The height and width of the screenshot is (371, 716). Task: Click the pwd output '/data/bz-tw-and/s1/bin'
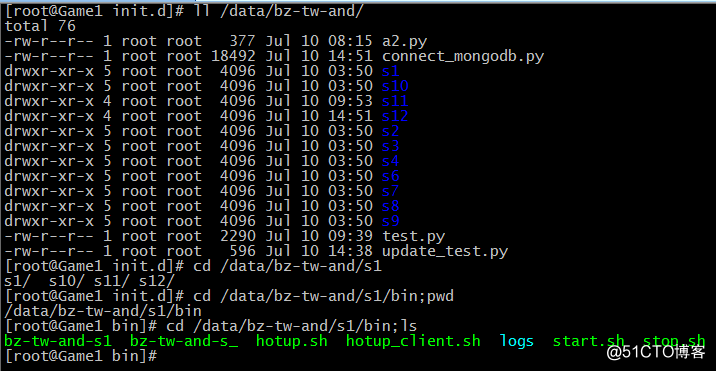[103, 312]
